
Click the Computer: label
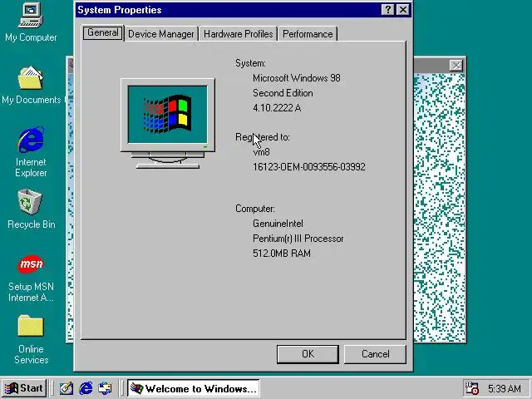(x=255, y=209)
